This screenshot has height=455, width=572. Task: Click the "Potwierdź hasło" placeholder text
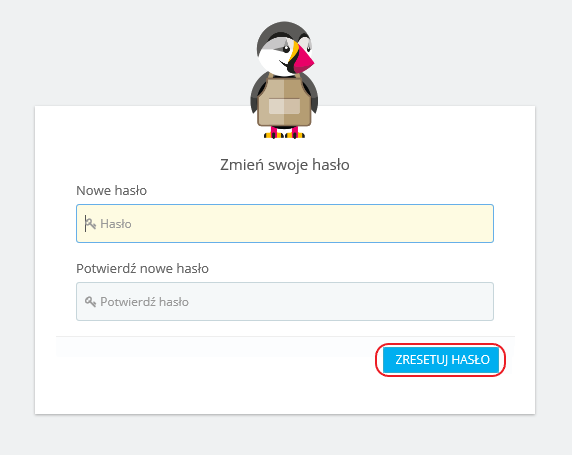click(x=144, y=302)
